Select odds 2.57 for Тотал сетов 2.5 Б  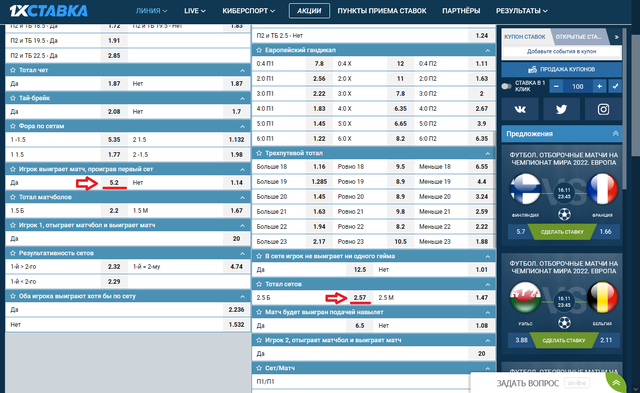360,298
